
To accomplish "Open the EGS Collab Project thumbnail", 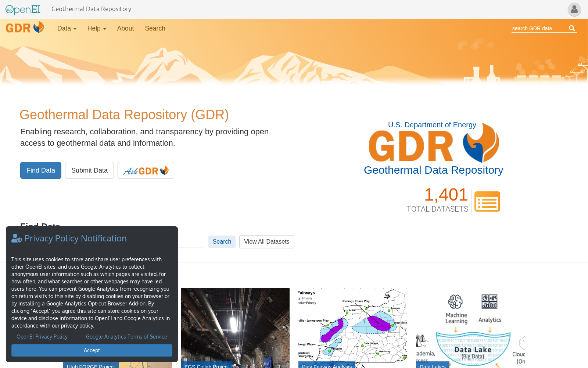I will click(x=235, y=328).
